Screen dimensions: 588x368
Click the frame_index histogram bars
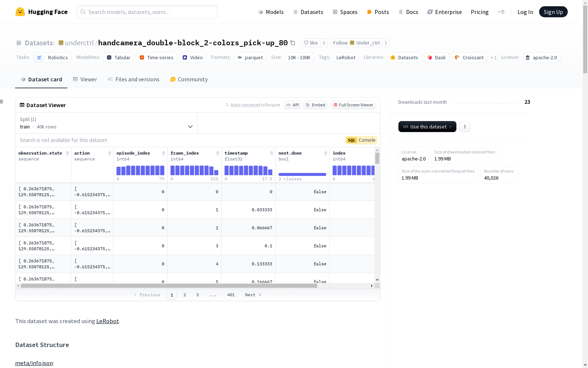coord(194,170)
